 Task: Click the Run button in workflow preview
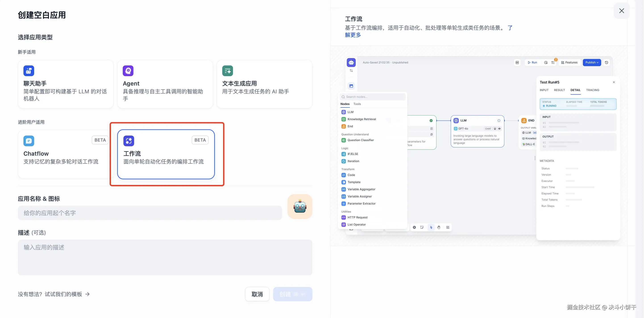click(532, 63)
